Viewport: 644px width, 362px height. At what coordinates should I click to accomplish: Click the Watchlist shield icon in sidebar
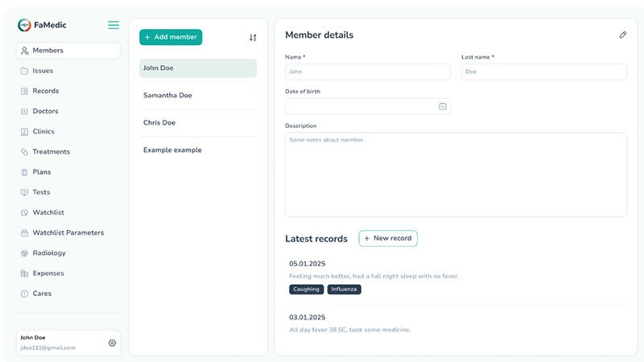click(24, 212)
